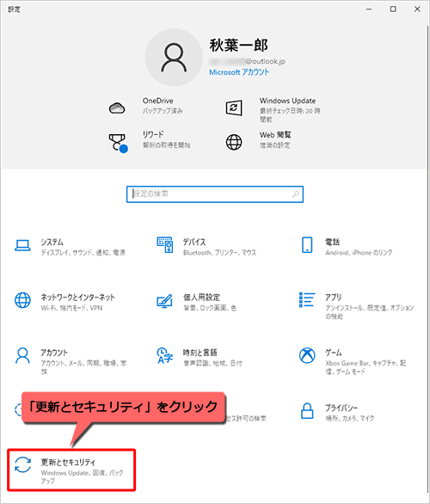The width and height of the screenshot is (430, 504).
Task: Click Microsoft アカウント link
Action: tap(239, 72)
